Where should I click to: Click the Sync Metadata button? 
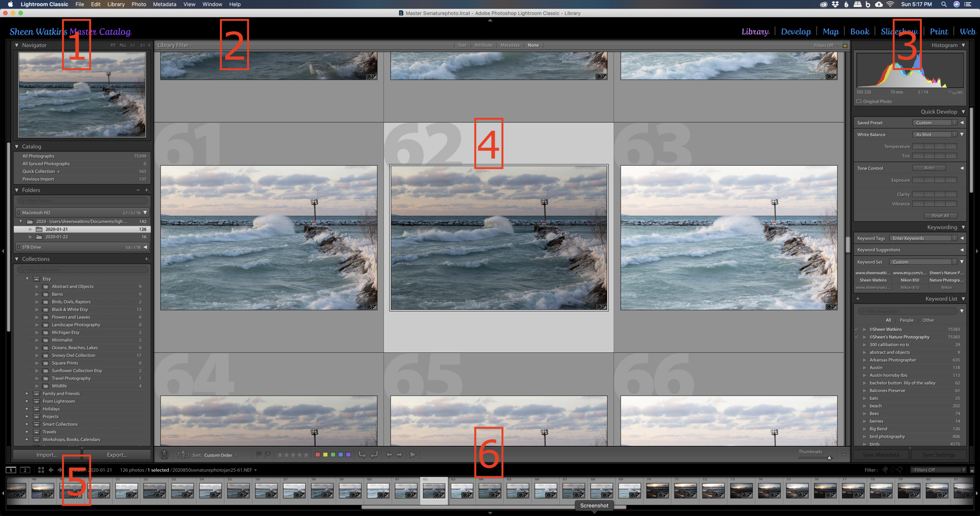881,455
